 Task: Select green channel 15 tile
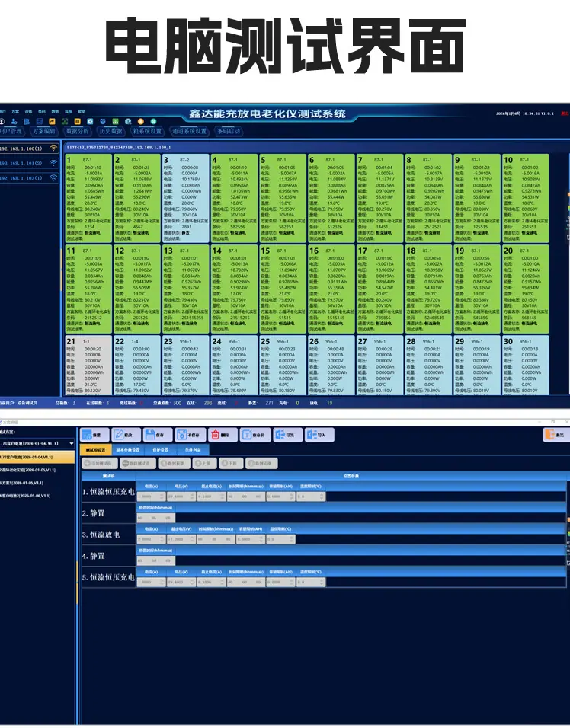283,289
